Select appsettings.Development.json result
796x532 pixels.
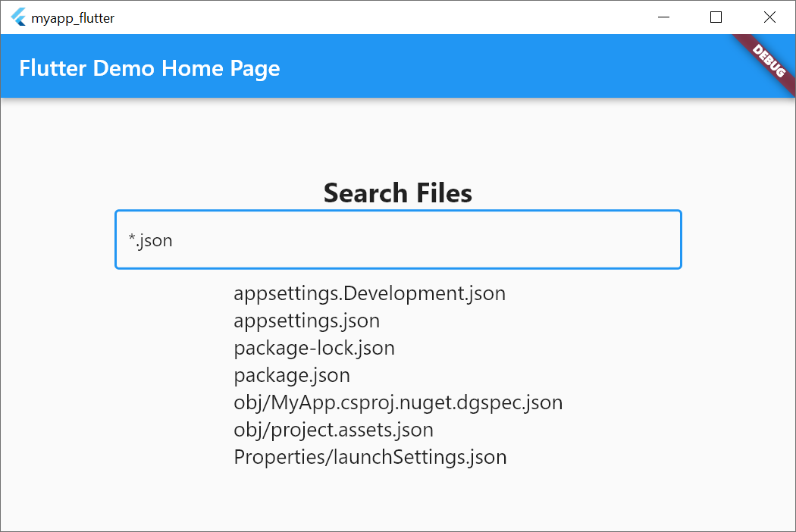coord(370,294)
